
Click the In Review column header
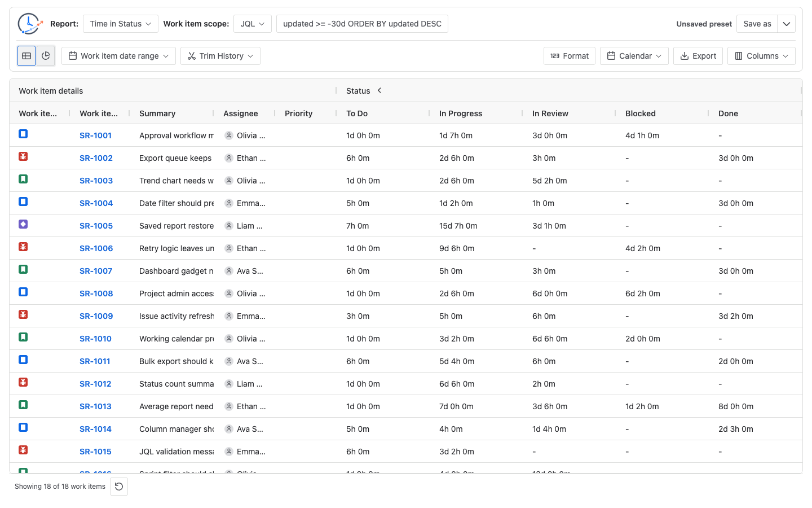tap(550, 113)
